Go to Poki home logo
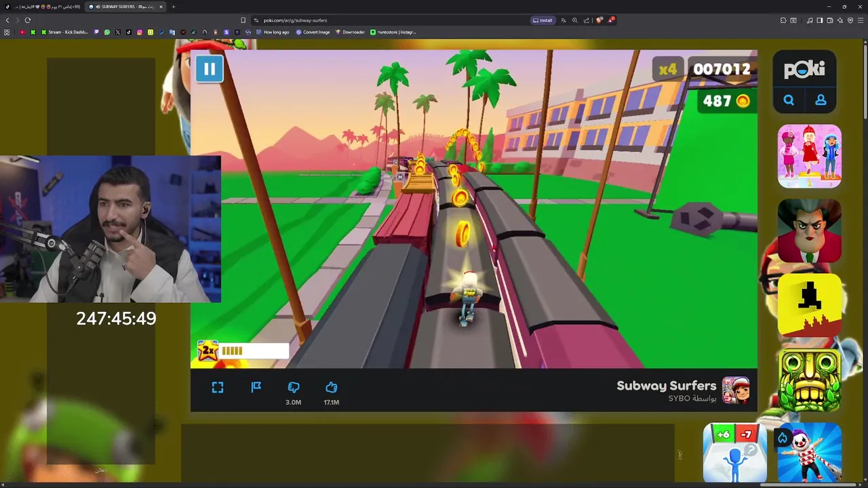Screen dimensions: 868x488 804,69
